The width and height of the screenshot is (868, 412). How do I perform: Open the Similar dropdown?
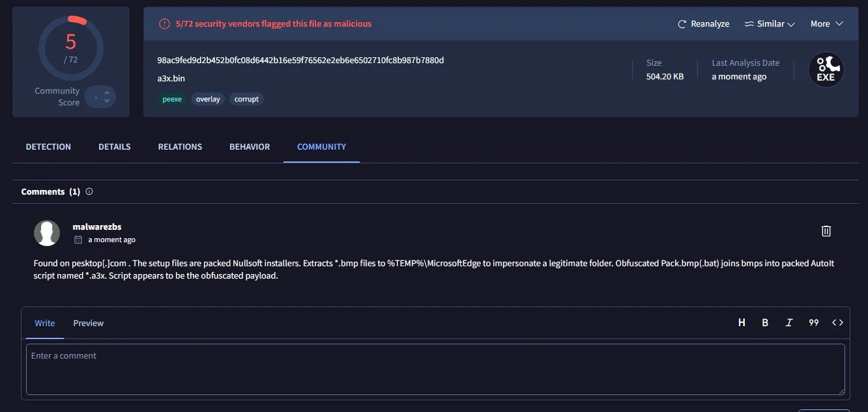tap(770, 24)
